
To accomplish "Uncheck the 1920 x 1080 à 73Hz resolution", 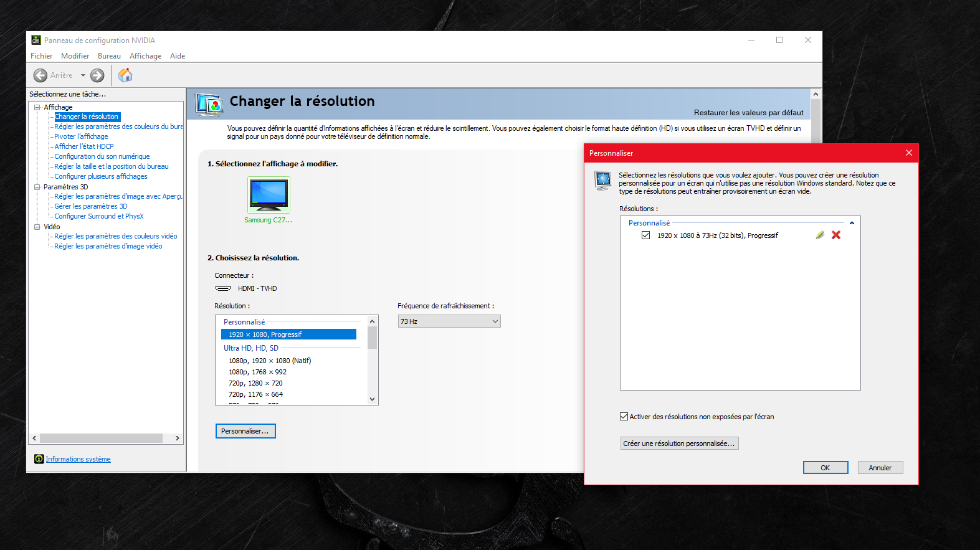I will pos(645,235).
